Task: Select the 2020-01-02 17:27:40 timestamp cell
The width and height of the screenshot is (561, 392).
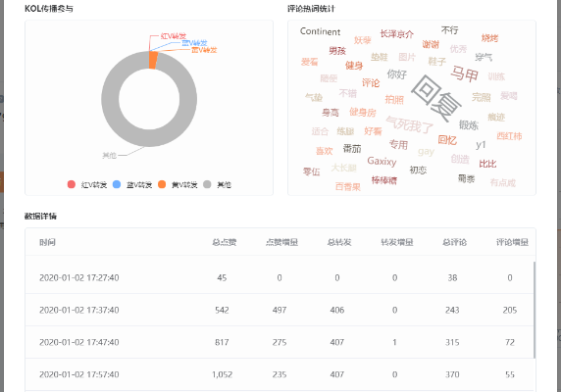Action: pos(79,277)
